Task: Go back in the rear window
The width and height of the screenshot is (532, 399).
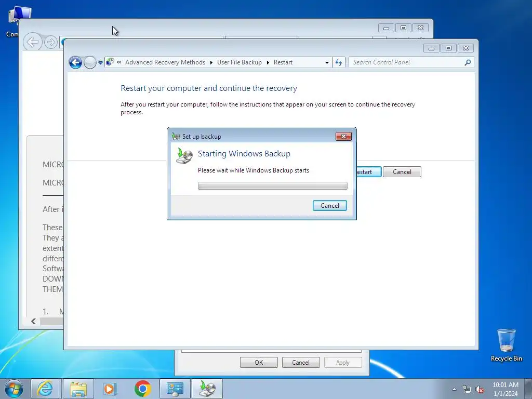Action: 33,42
